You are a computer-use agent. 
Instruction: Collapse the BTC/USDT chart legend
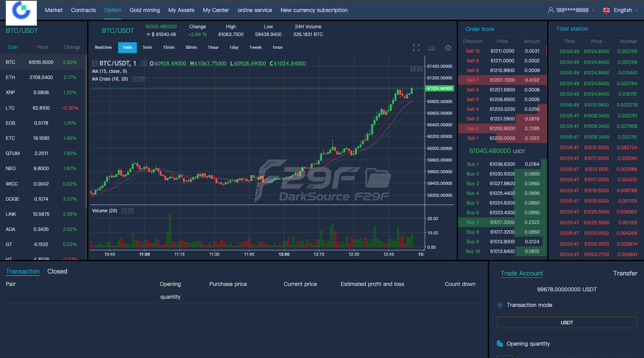(x=95, y=63)
